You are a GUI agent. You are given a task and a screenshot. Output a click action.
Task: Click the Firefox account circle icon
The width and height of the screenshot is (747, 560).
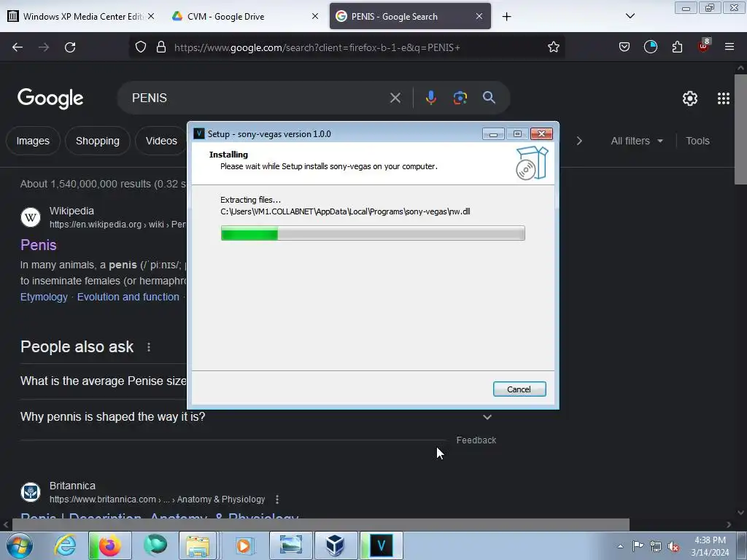(x=650, y=47)
